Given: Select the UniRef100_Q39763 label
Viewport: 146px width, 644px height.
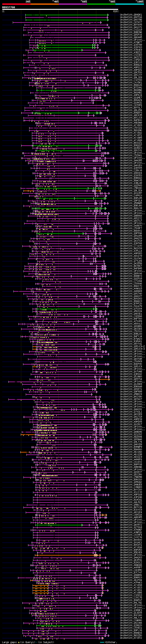Looking at the screenshot, I should [131, 48].
